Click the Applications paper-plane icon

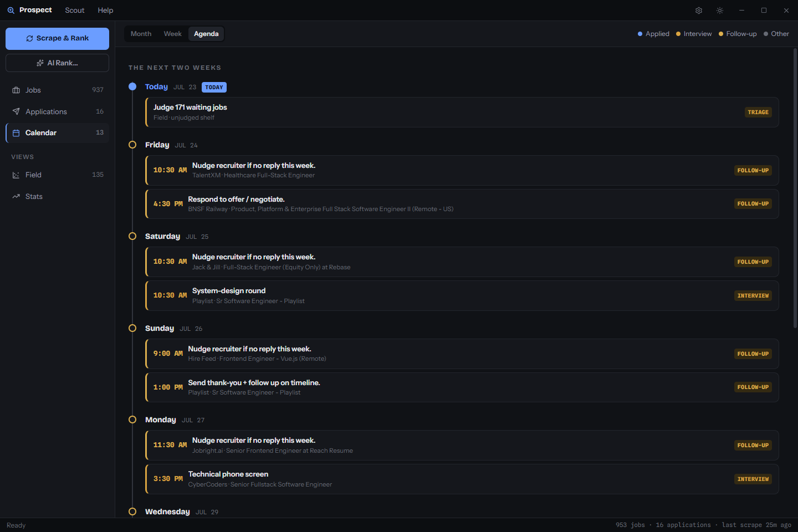[16, 111]
